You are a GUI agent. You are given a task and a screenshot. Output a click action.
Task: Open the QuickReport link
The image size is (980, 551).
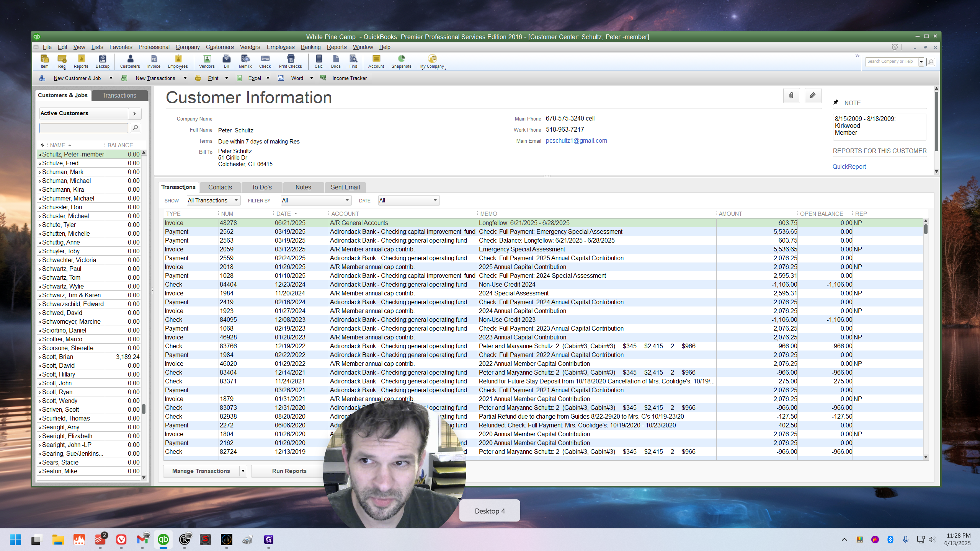[x=849, y=166]
